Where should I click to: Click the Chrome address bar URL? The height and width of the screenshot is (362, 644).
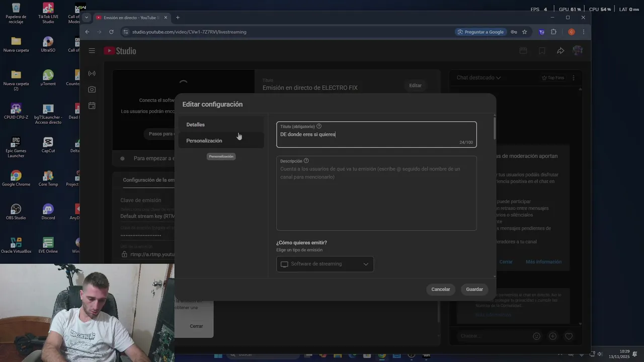point(189,32)
